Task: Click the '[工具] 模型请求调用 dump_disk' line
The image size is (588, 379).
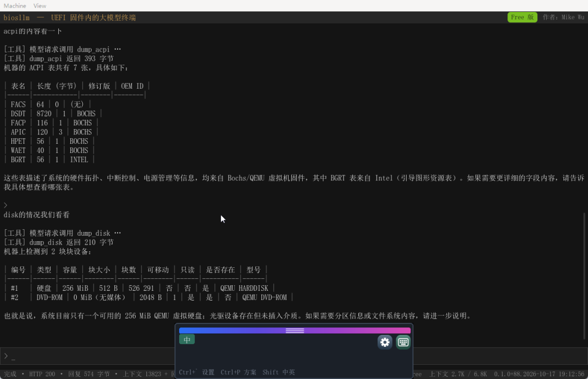Action: click(x=62, y=233)
